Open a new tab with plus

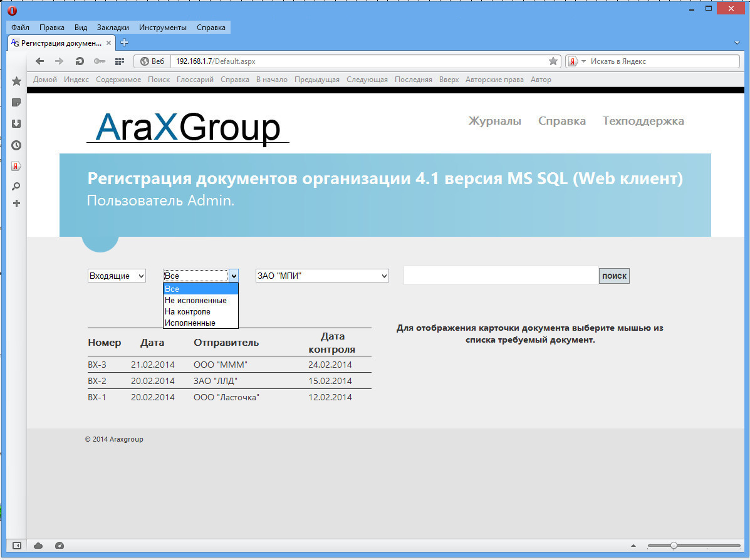124,43
